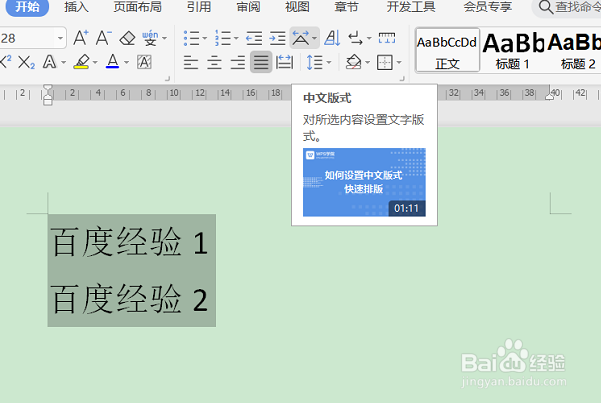Click the text 百度经验 2
Image resolution: width=601 pixels, height=403 pixels.
pos(129,299)
